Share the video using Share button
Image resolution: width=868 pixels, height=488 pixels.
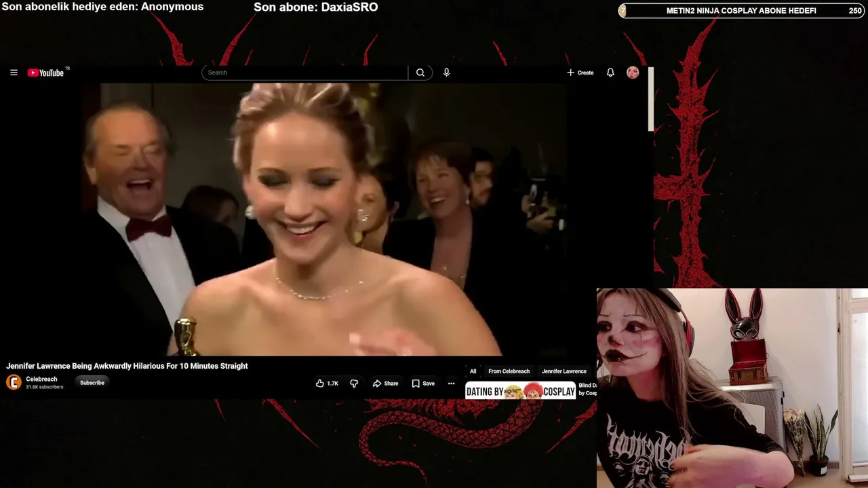click(x=385, y=384)
